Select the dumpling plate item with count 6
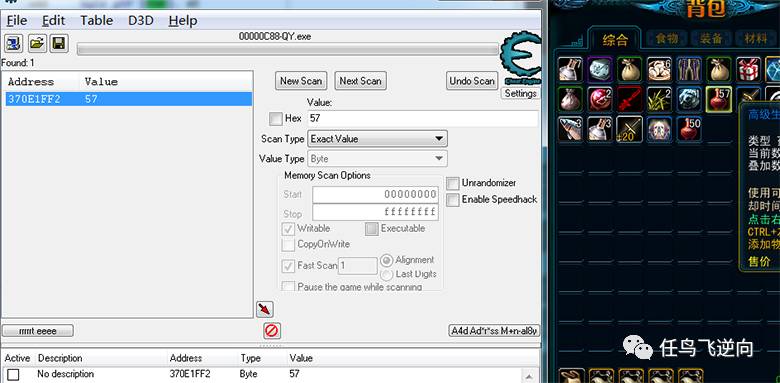Viewport: 780px width, 383px height. tap(660, 70)
